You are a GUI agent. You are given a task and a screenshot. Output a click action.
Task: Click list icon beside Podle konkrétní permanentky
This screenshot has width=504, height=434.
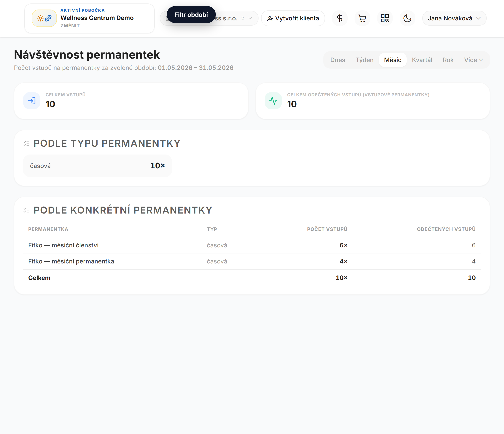27,210
